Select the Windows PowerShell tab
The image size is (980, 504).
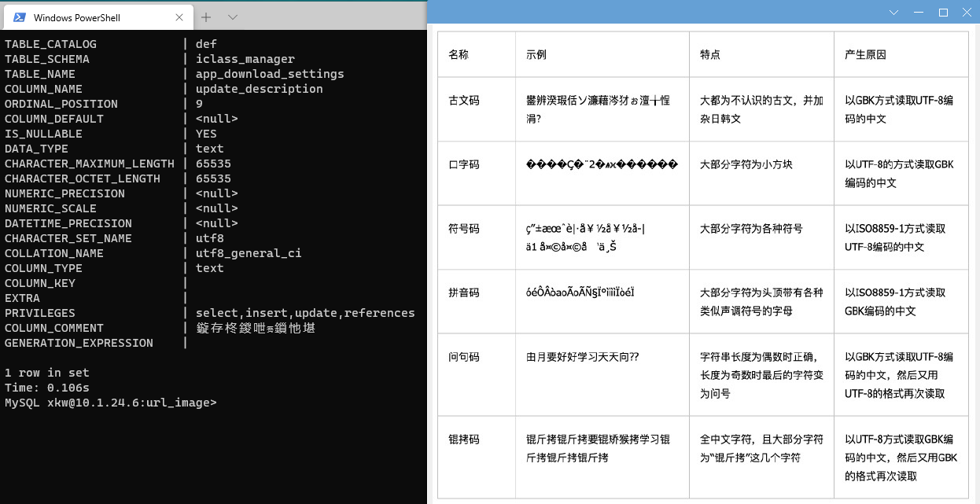point(97,17)
